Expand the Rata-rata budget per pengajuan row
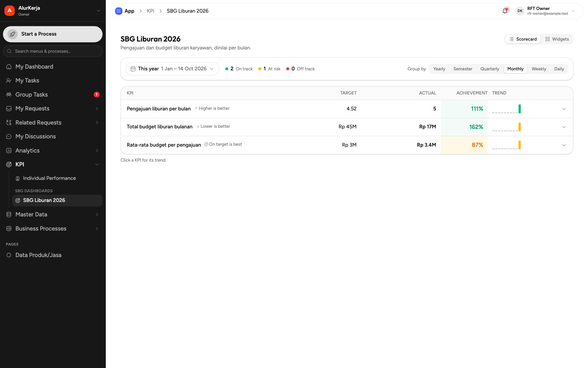Image resolution: width=588 pixels, height=368 pixels. click(564, 145)
